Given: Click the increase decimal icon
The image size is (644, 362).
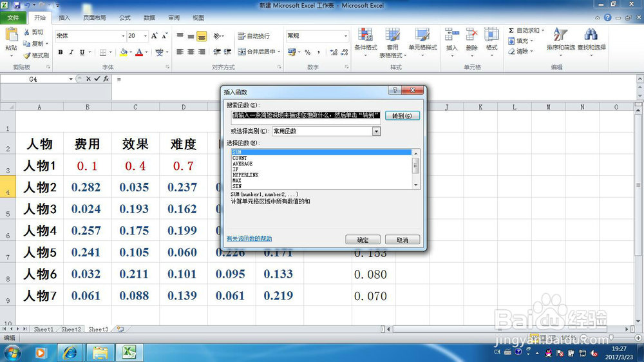Looking at the screenshot, I should coord(334,52).
